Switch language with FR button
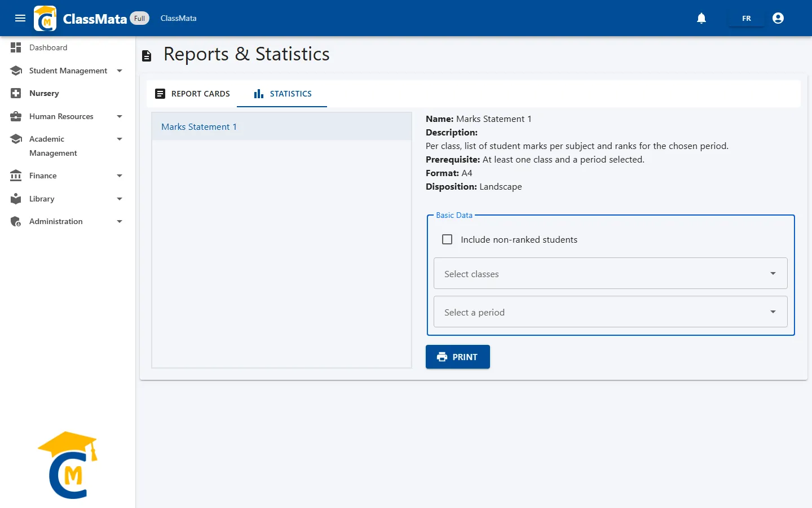812x508 pixels. click(x=747, y=19)
